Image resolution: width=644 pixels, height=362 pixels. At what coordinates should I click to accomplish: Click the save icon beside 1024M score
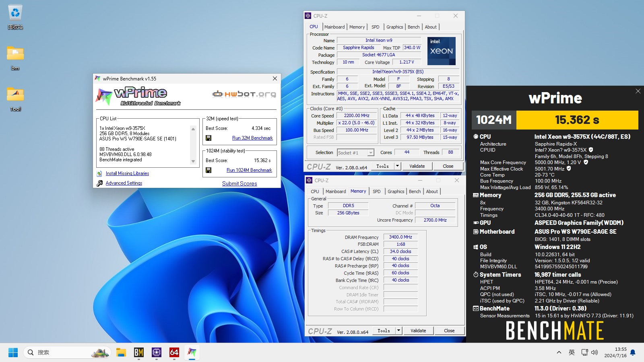coord(208,170)
